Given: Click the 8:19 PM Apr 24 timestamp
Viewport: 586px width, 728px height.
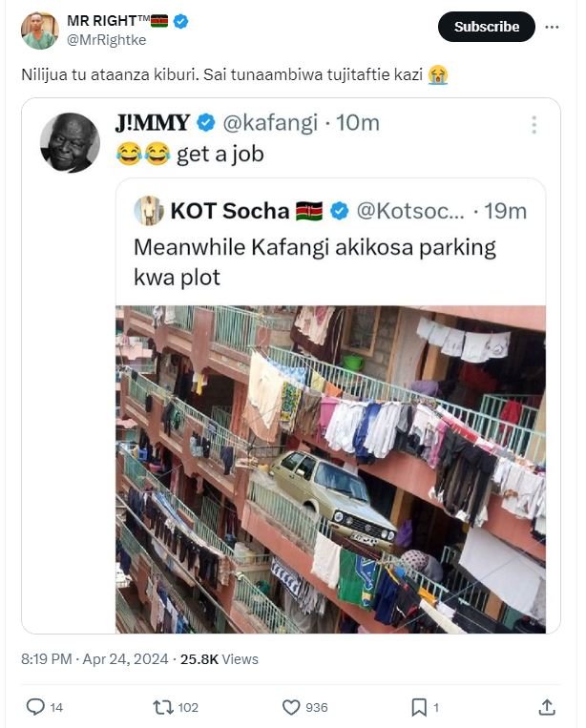Looking at the screenshot, I should coord(94,659).
